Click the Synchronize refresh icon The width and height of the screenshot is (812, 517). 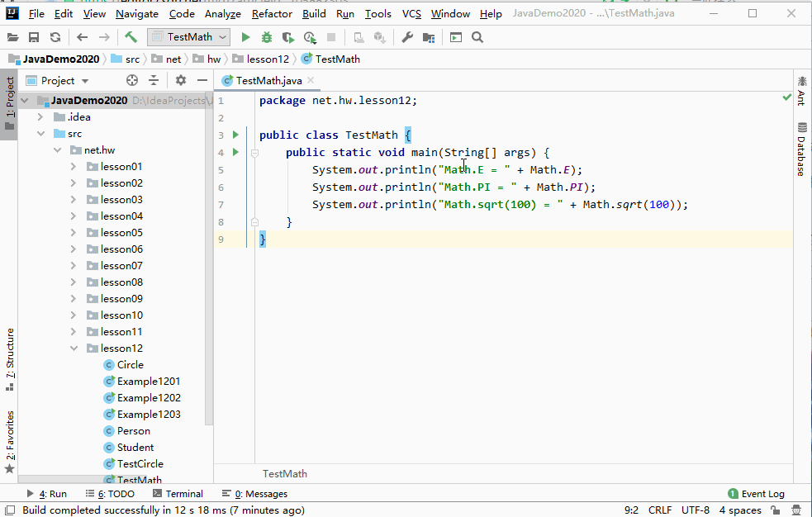point(55,37)
